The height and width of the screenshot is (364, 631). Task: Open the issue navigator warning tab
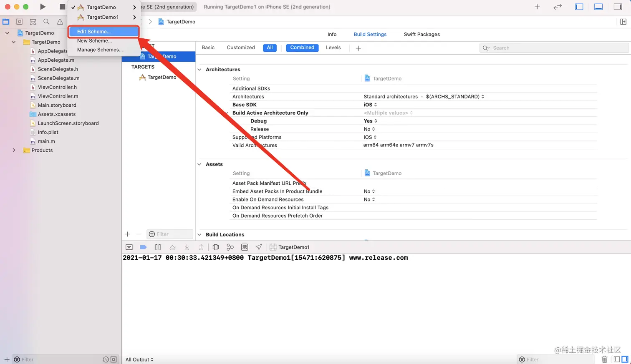coord(60,22)
